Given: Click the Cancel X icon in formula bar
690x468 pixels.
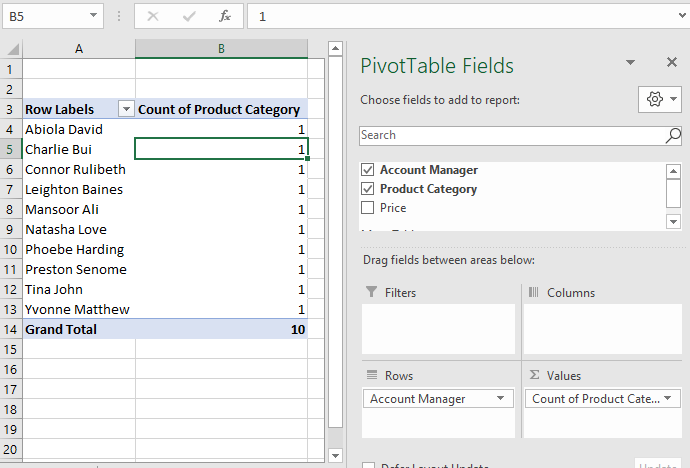Looking at the screenshot, I should 153,16.
